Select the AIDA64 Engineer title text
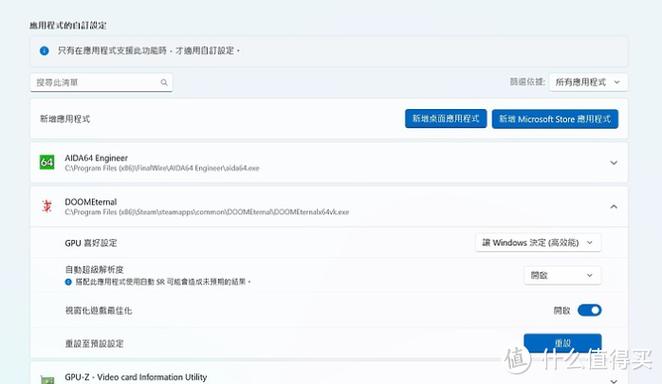This screenshot has height=384, width=662. coord(96,158)
